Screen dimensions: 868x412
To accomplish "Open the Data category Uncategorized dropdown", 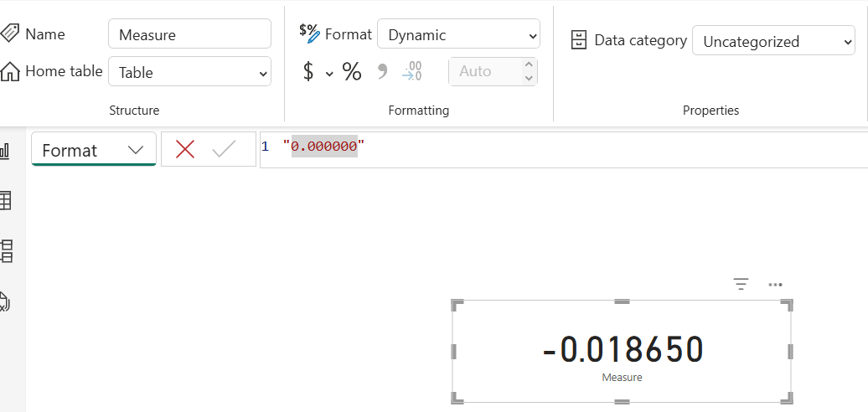I will tap(773, 40).
